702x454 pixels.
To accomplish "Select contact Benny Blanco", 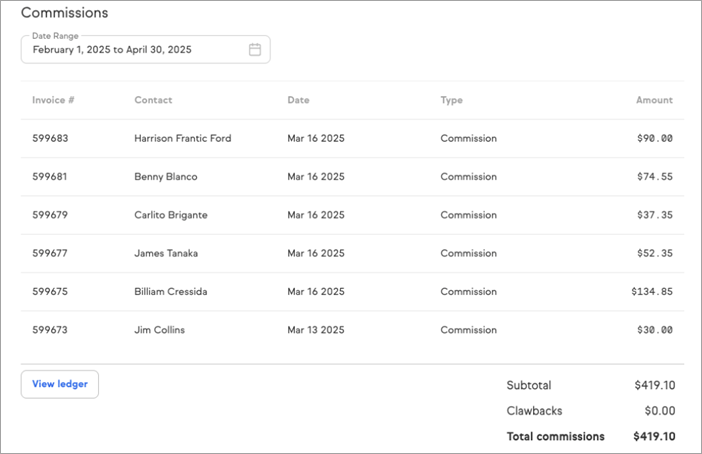I will pos(165,177).
